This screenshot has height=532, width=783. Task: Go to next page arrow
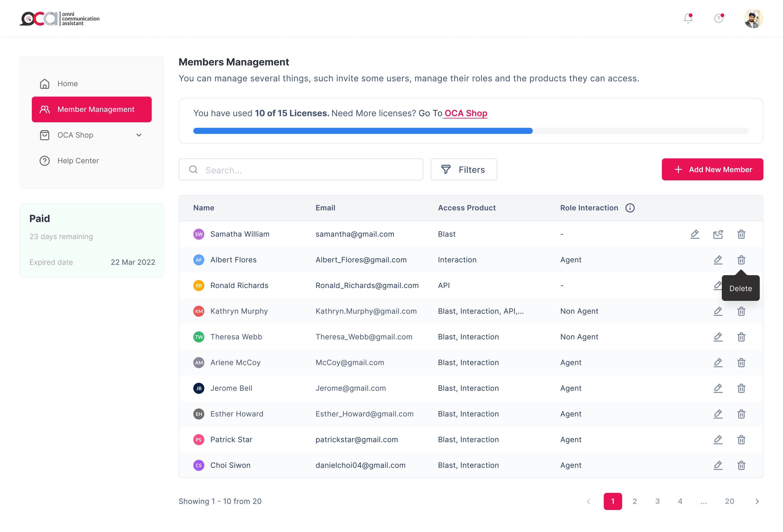(757, 501)
